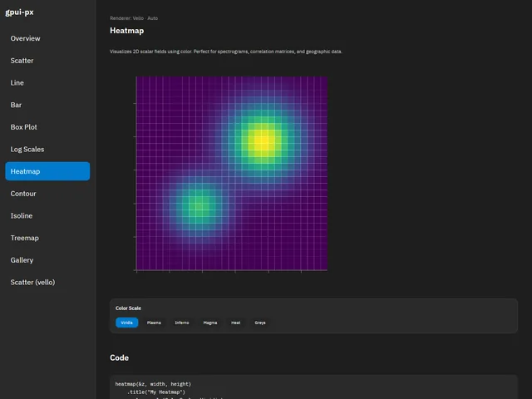
Task: Open Log Scales in sidebar
Action: (47, 150)
